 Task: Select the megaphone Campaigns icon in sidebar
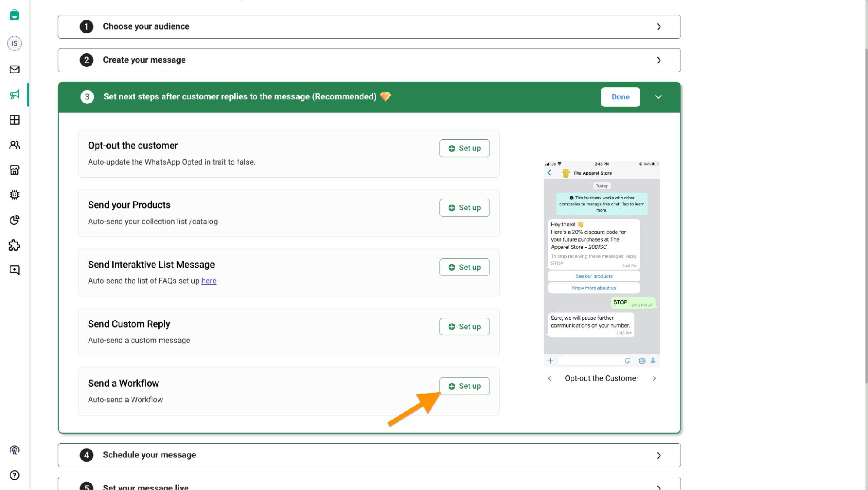point(14,94)
